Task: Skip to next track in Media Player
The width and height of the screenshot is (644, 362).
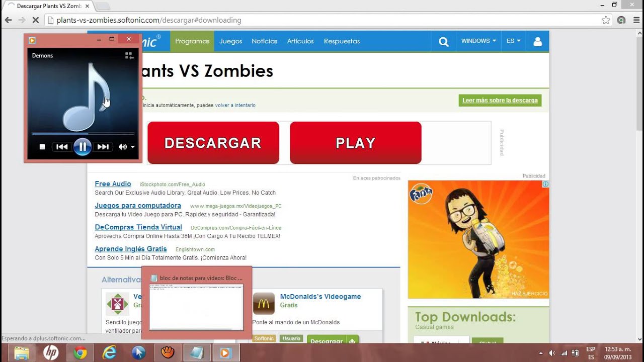Action: (103, 147)
